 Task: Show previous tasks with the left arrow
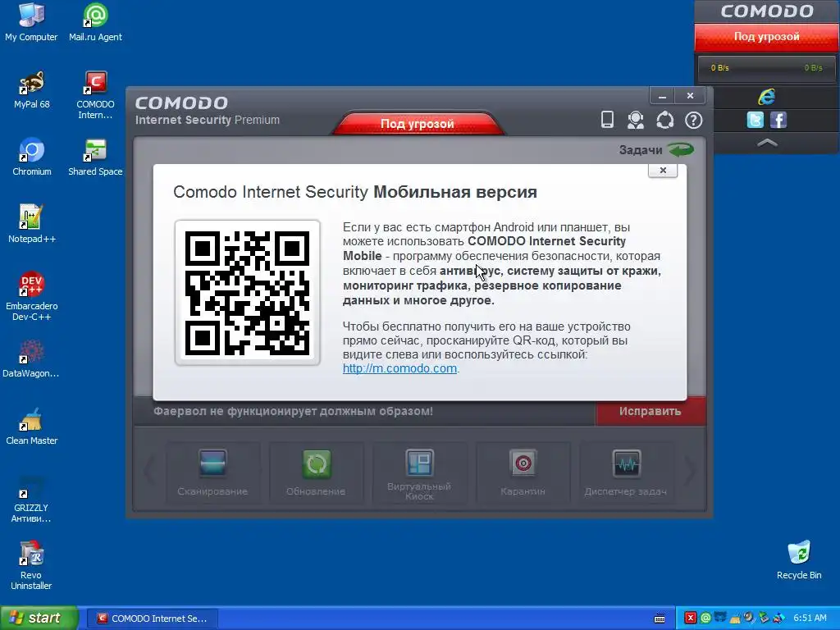(149, 472)
